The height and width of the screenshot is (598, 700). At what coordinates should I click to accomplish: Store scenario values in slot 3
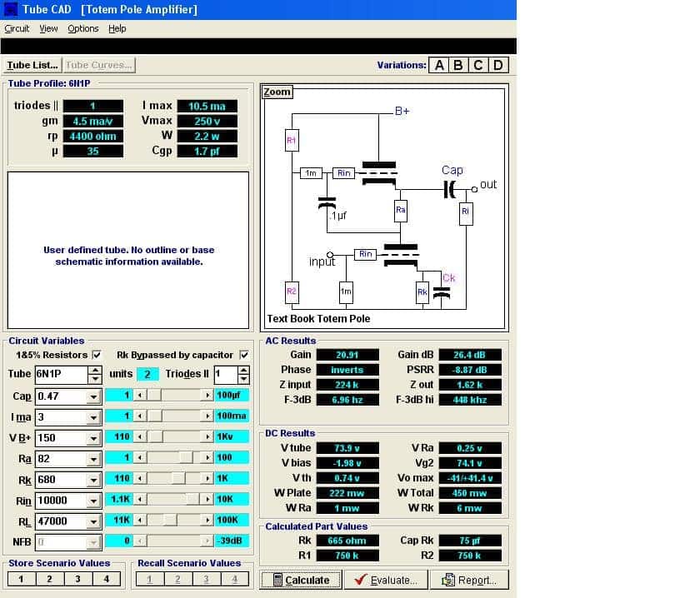click(x=77, y=579)
